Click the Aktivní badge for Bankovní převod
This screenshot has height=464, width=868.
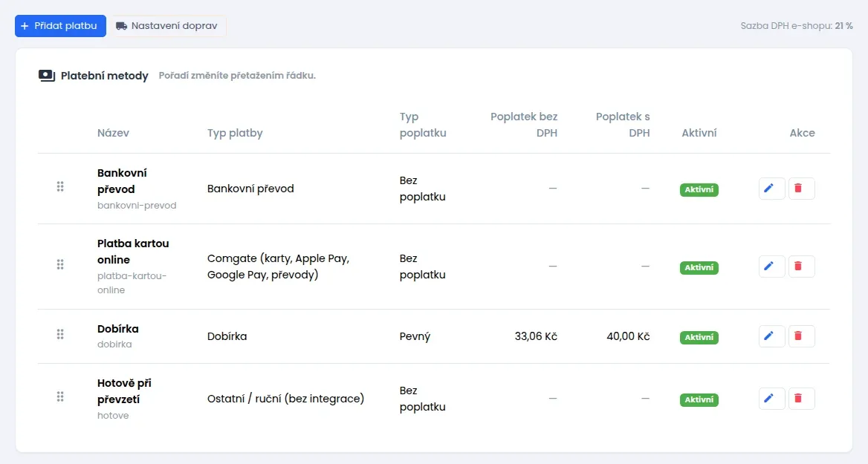[x=699, y=190]
